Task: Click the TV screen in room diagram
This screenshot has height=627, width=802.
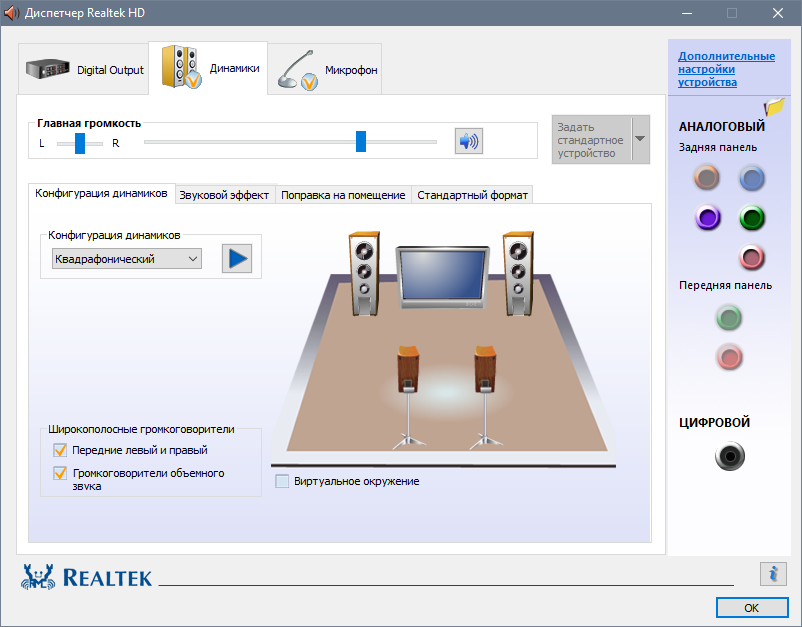Action: coord(442,277)
